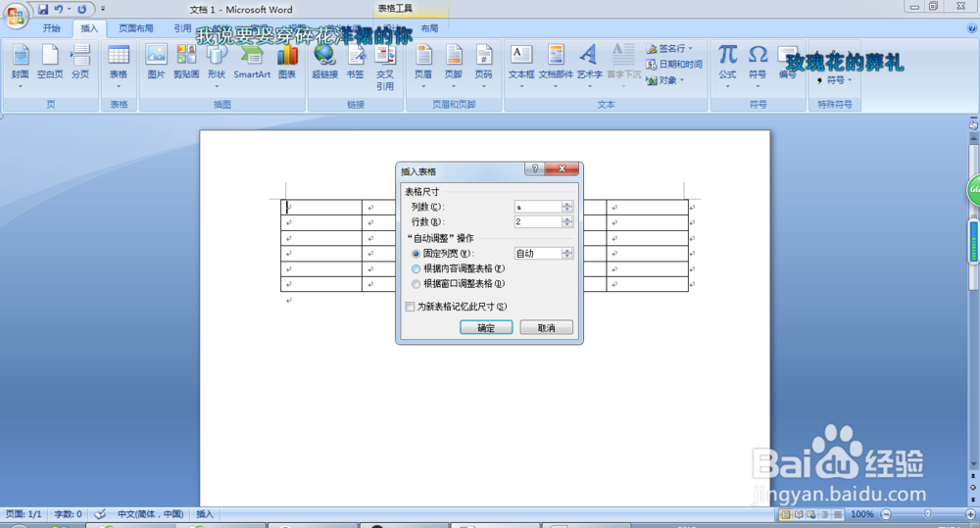Adjust the fixed column width spinner
Viewport: 980px width, 528px height.
pyautogui.click(x=566, y=253)
